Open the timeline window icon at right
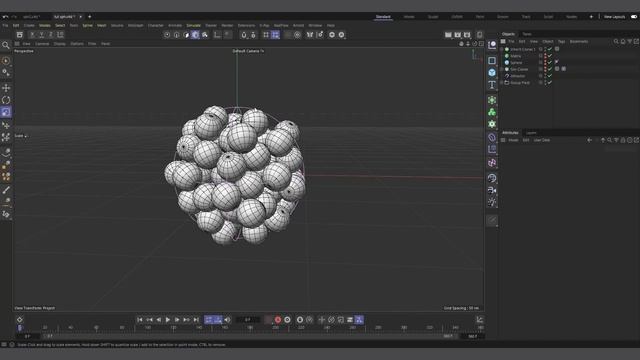 480,320
